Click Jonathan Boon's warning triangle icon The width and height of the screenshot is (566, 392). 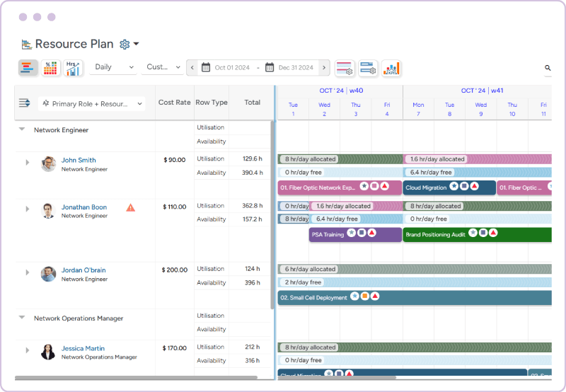tap(131, 207)
